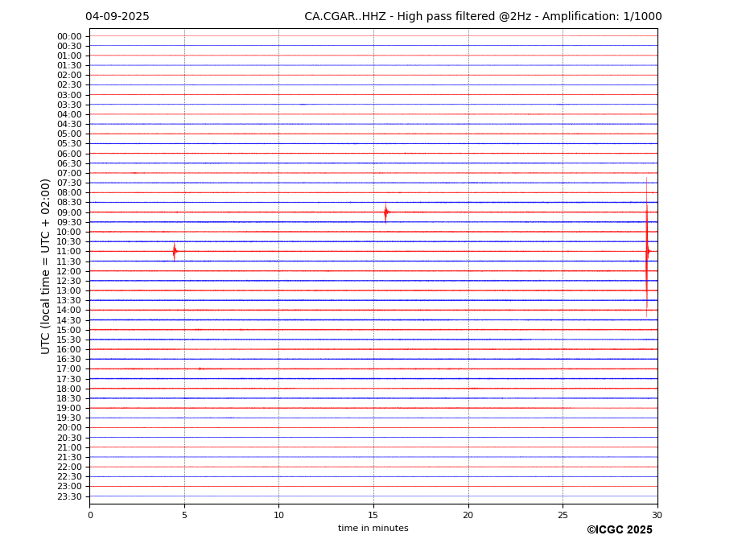
Task: Click the x-axis tick label 0
Action: pos(90,515)
